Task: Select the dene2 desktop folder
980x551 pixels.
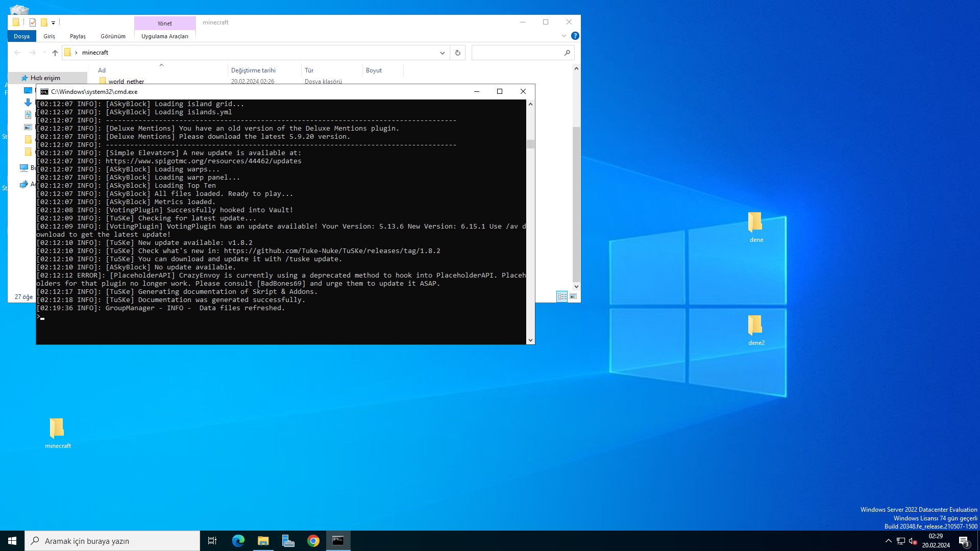Action: [x=756, y=330]
